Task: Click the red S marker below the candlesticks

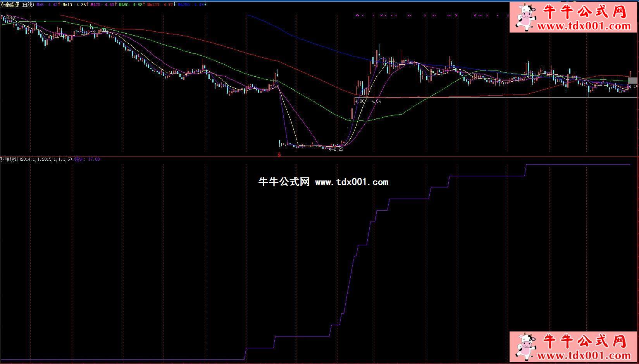Action: coord(279,155)
